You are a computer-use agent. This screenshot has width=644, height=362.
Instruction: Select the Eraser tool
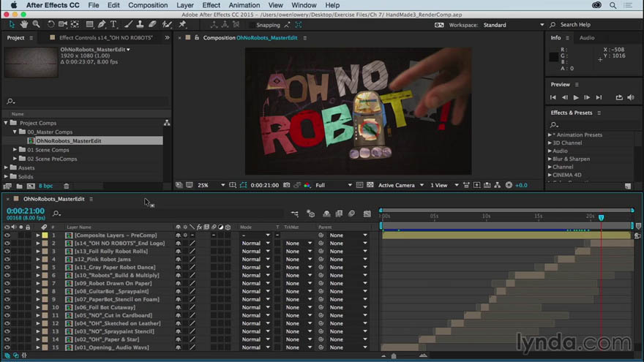[152, 25]
